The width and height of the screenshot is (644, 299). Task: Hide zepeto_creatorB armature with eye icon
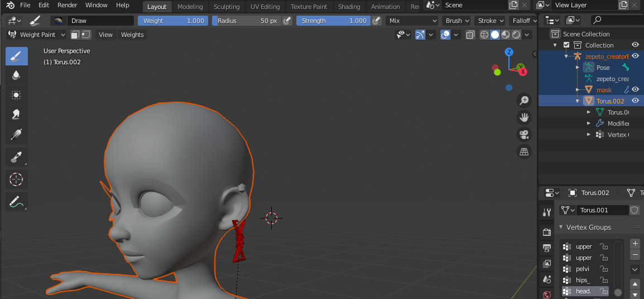tap(636, 56)
